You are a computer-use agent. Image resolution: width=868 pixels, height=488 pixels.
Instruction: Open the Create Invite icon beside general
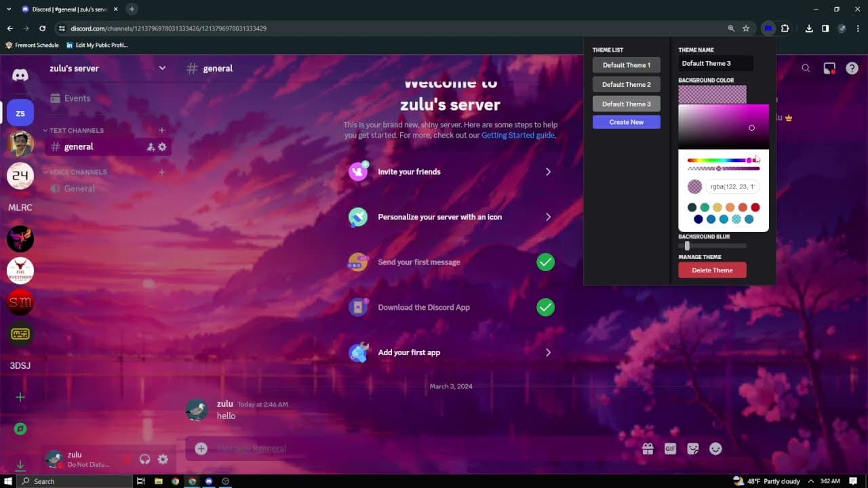click(x=151, y=147)
